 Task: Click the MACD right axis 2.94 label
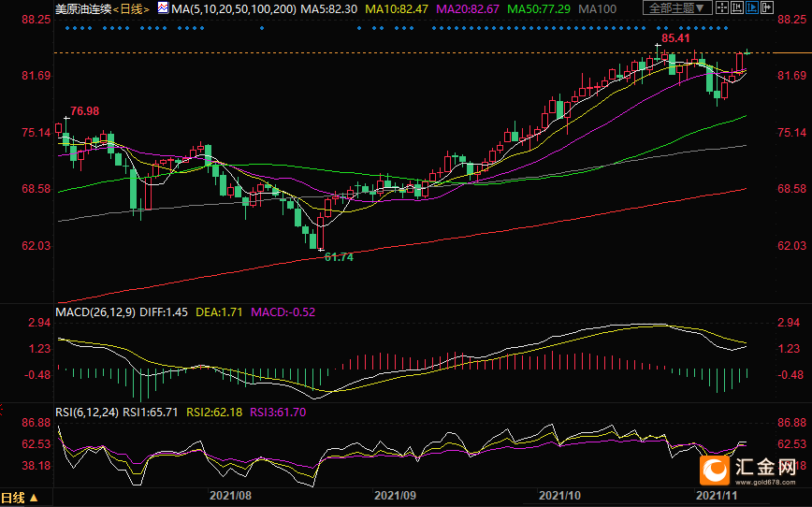(x=789, y=323)
